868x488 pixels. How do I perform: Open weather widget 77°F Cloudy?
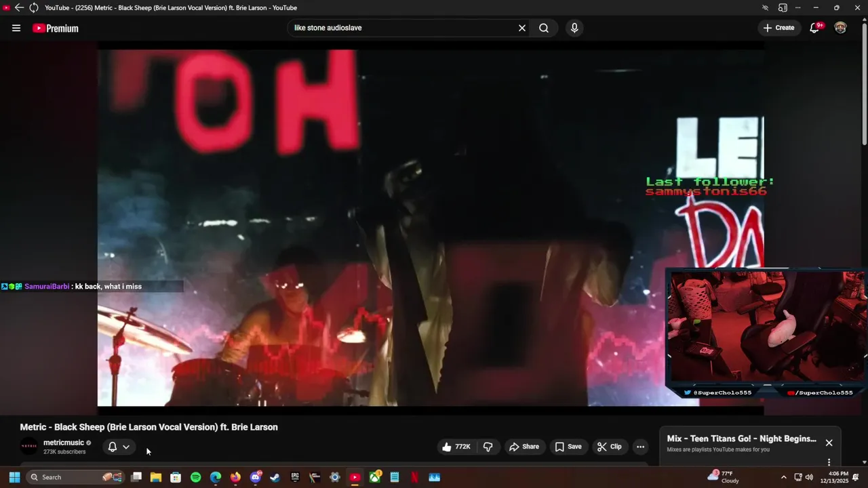coord(723,476)
